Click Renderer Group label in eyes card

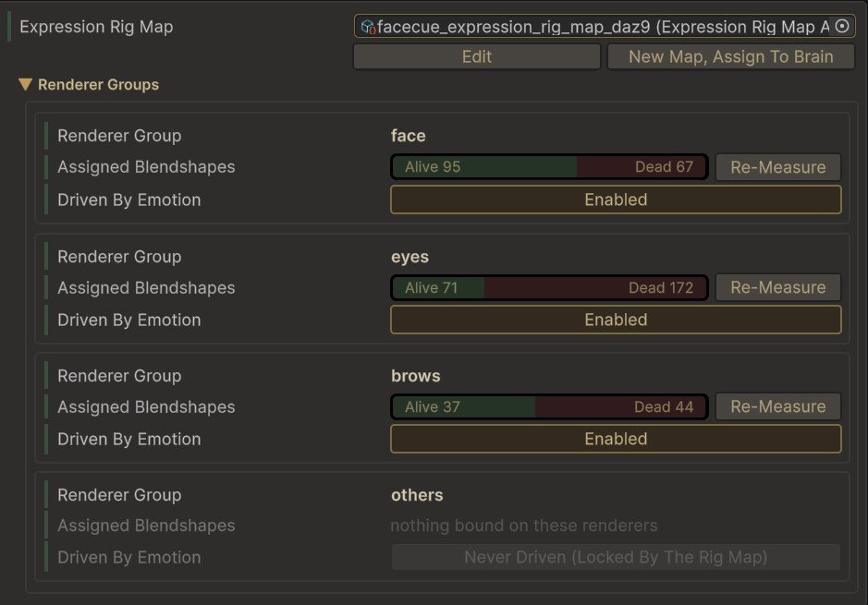click(119, 257)
